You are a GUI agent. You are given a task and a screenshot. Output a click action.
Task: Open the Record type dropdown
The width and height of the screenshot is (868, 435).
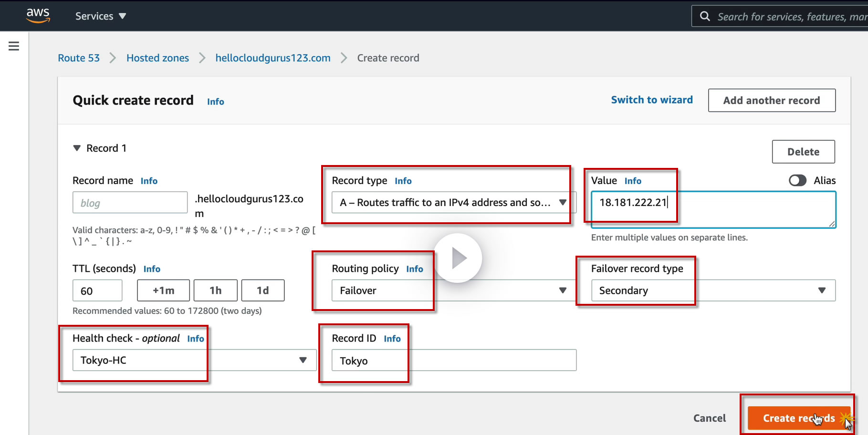[453, 202]
